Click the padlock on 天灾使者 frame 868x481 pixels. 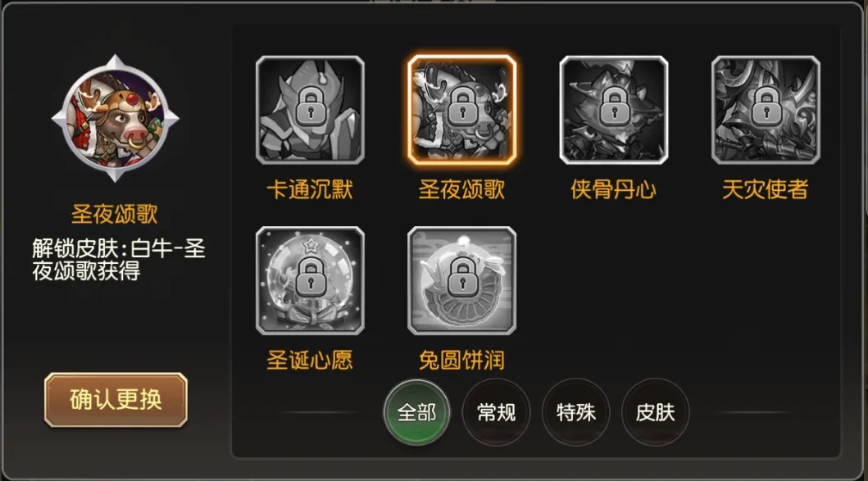pyautogui.click(x=766, y=107)
